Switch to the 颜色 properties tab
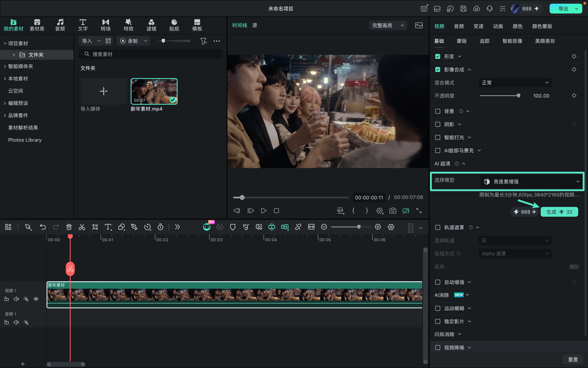Viewport: 588px width, 368px height. click(x=517, y=26)
